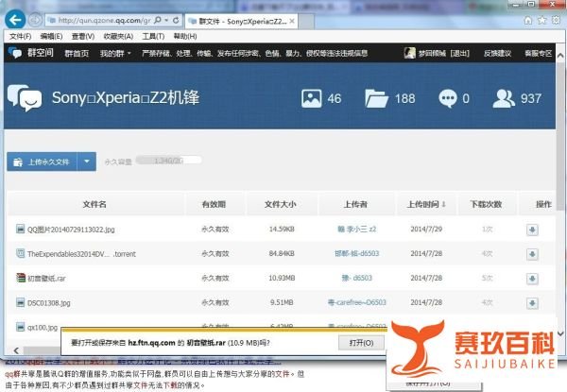Expand the upload button dropdown arrow
567x392 pixels.
pos(87,162)
